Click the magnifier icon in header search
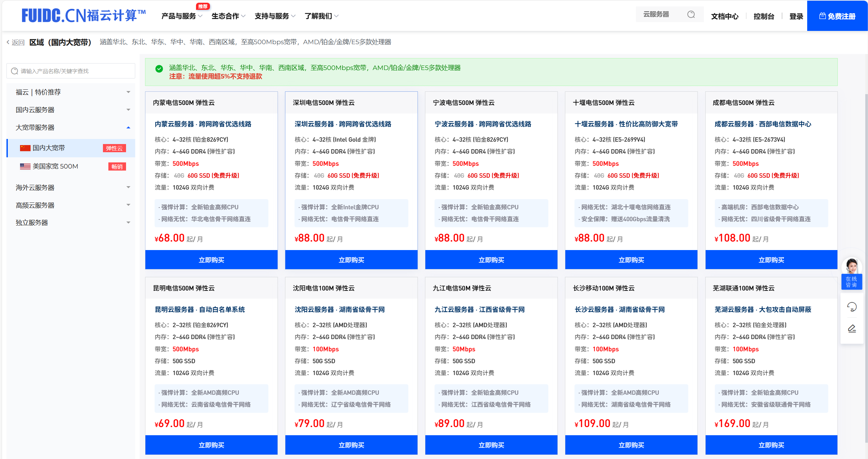Screen dimensions: 868x459 pos(691,15)
